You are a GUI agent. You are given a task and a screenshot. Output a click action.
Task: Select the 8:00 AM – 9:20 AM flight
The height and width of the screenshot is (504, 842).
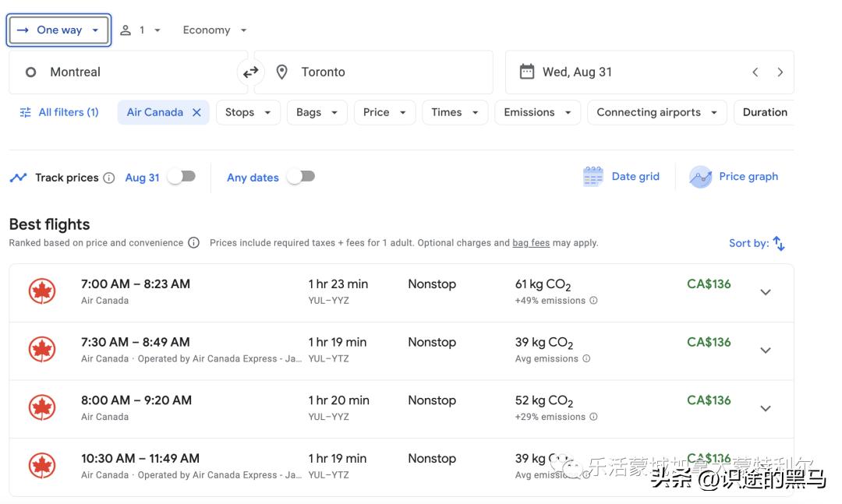coord(402,409)
